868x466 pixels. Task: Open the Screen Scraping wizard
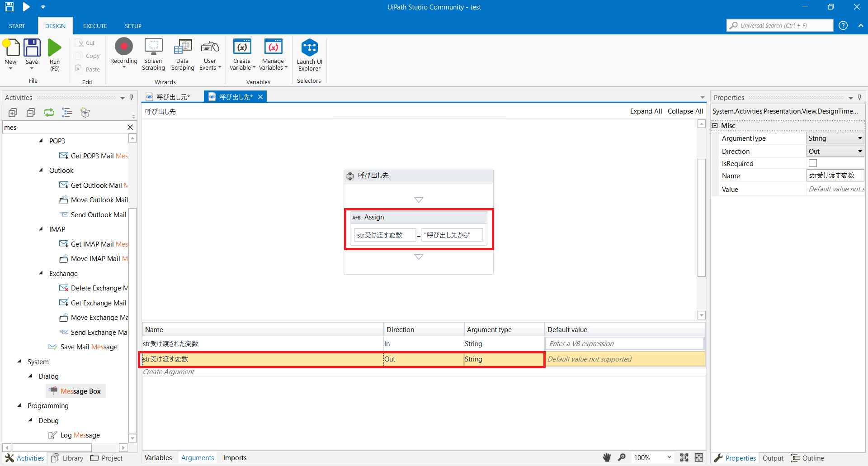[153, 53]
